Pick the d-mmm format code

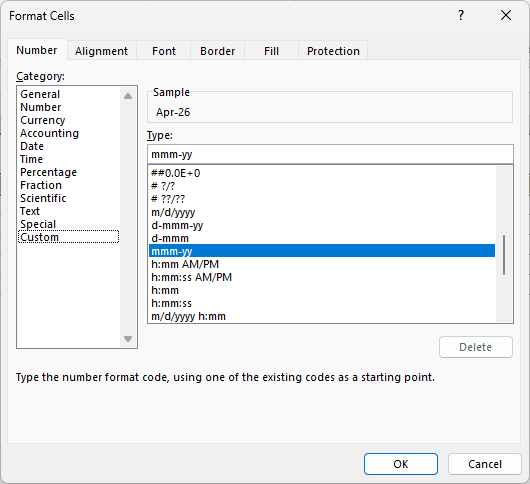click(322, 238)
